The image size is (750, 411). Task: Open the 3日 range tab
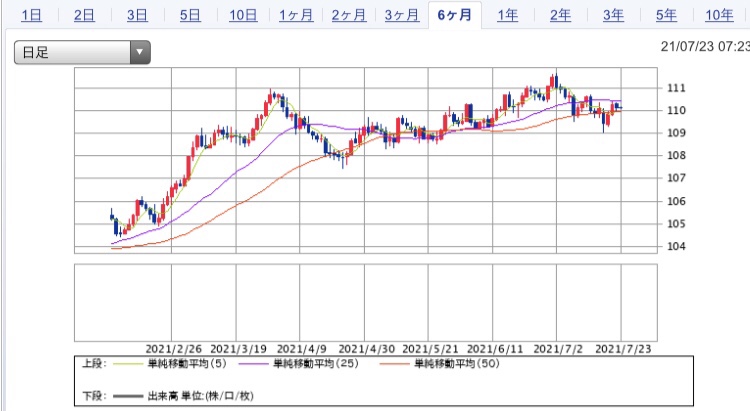click(137, 15)
